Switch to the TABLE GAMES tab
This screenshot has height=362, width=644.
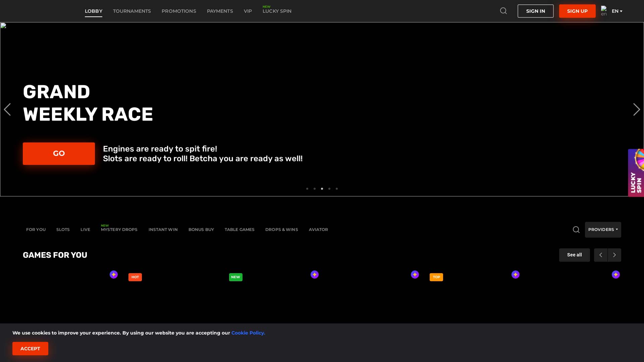(x=239, y=230)
